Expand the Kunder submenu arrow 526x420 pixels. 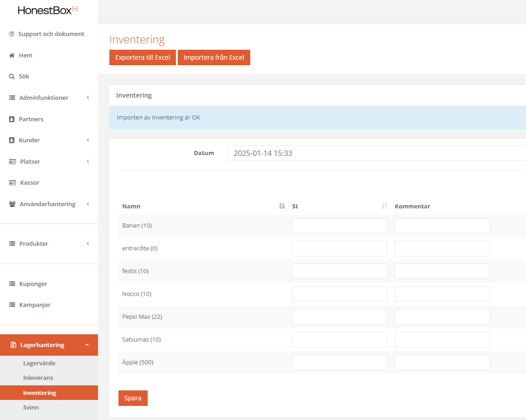point(88,140)
